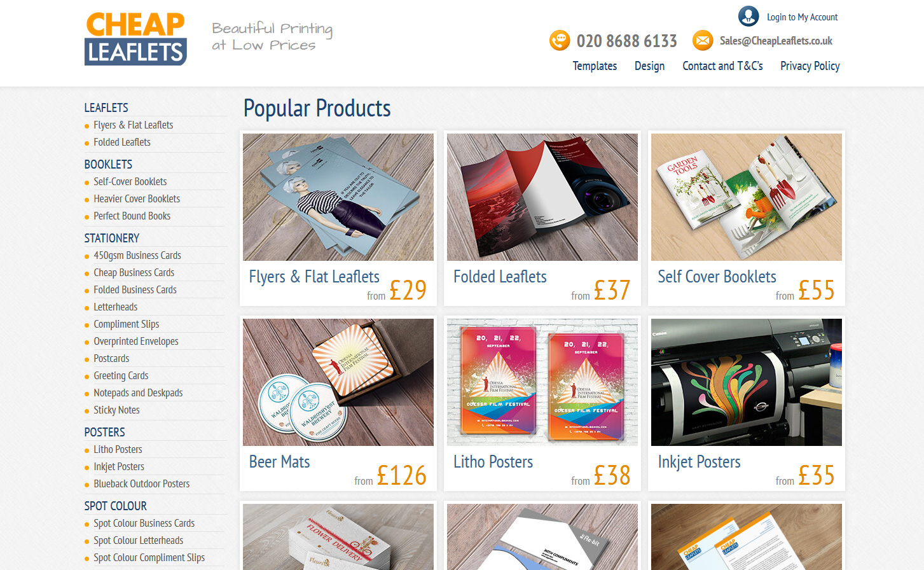View the Inkjet Posters product image
The image size is (924, 570).
747,382
